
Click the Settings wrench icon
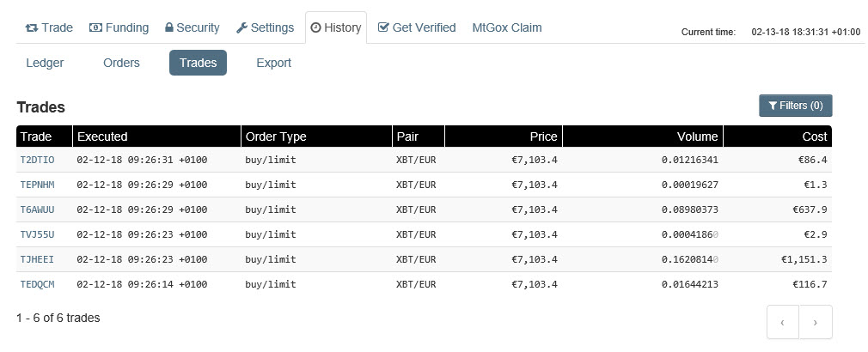[x=241, y=27]
